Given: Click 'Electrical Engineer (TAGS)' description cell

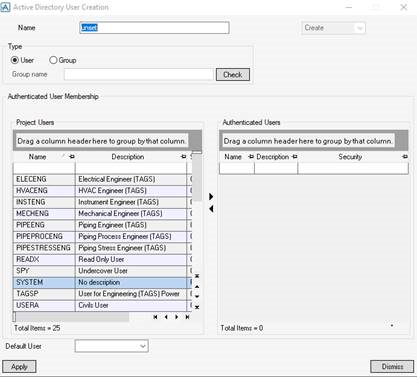Looking at the screenshot, I should click(x=131, y=179).
